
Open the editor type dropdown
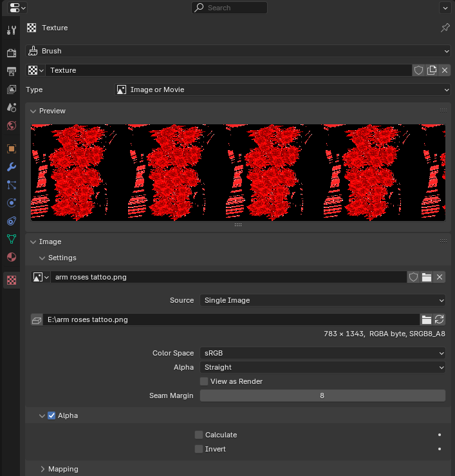[17, 8]
